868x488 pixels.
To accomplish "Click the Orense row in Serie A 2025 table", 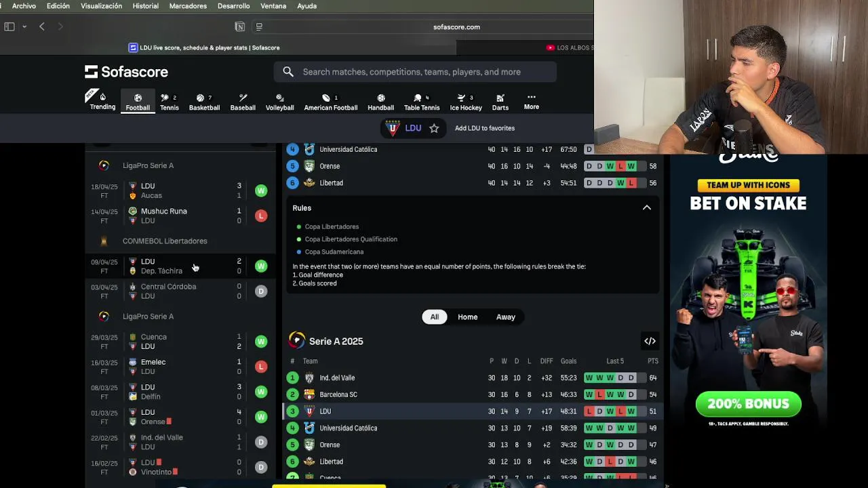I will 473,445.
